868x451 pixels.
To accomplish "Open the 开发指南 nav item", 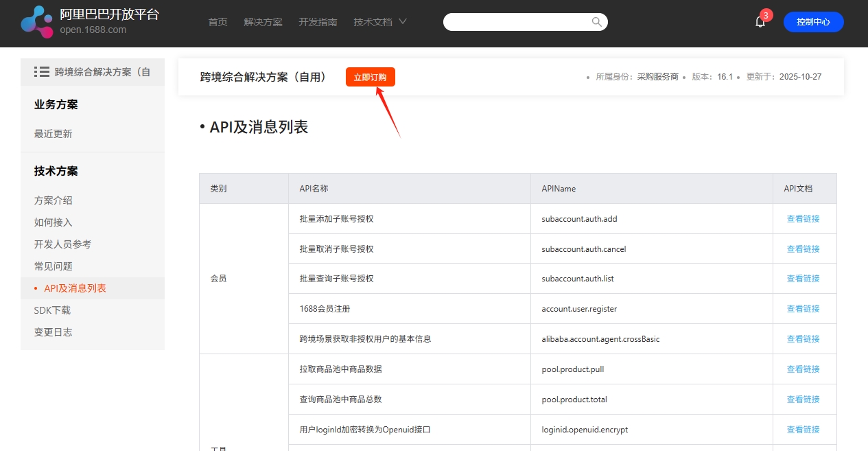I will click(318, 22).
